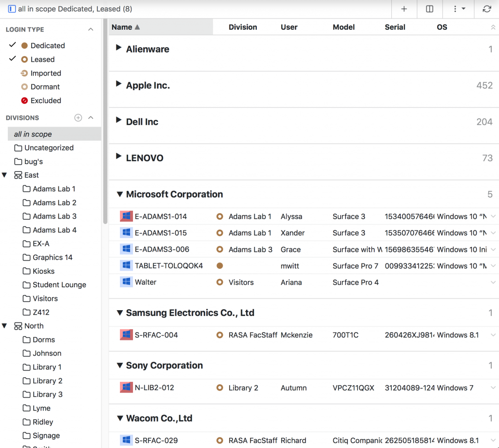This screenshot has height=448, width=499.
Task: Sort by the Name column header
Action: pyautogui.click(x=122, y=27)
